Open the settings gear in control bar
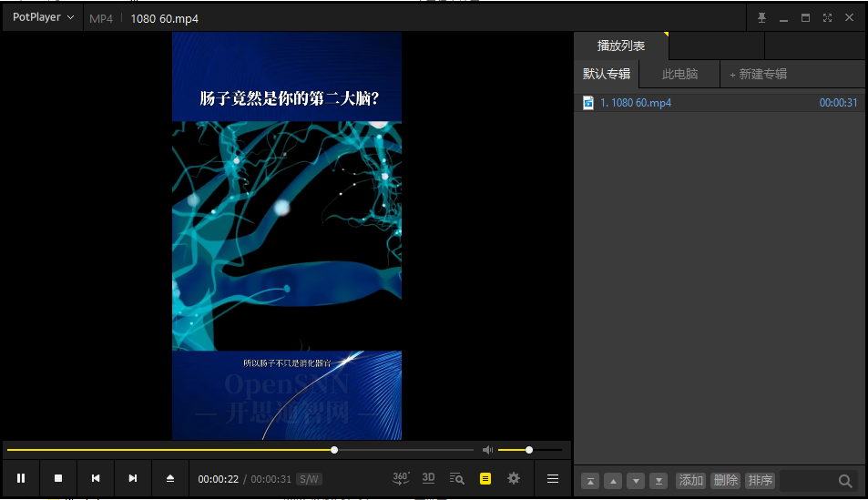The image size is (868, 500). [514, 478]
